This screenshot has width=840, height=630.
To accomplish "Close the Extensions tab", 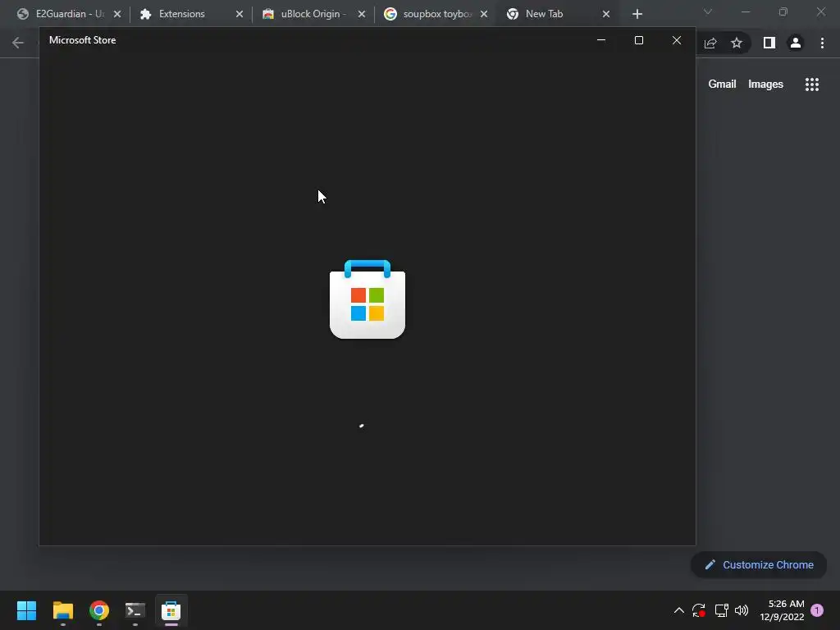I will point(240,14).
